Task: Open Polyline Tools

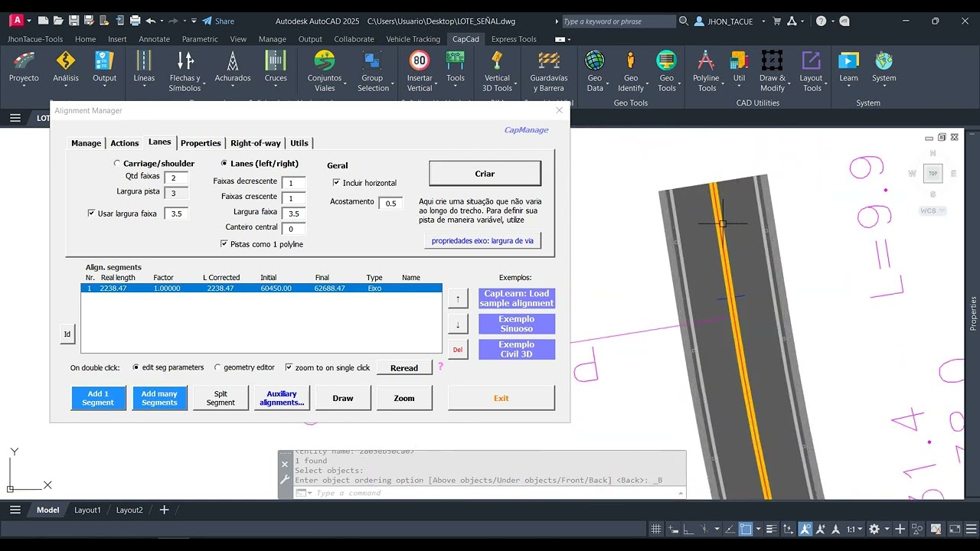Action: click(x=706, y=71)
